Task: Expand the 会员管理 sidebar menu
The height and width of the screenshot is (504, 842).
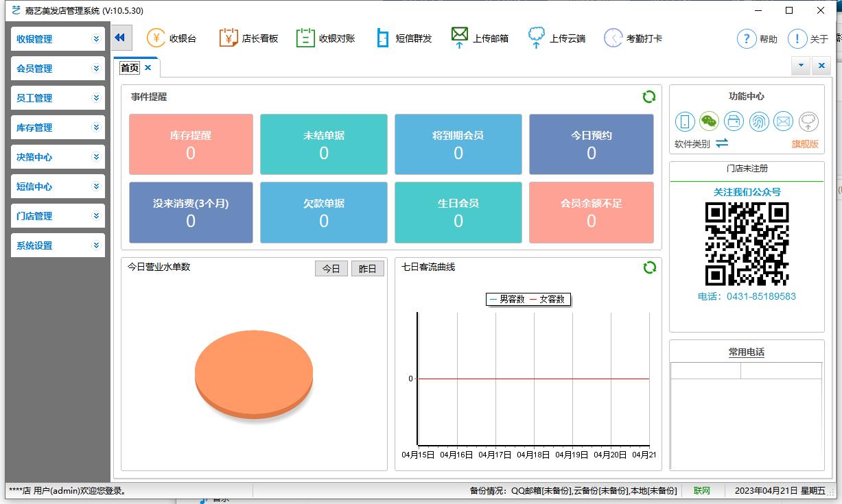Action: 58,69
